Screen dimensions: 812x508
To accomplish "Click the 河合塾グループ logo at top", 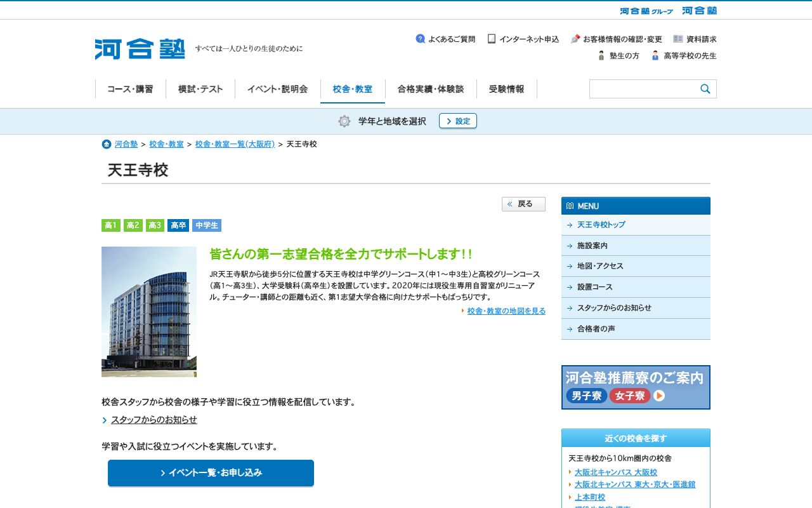I will (x=646, y=11).
